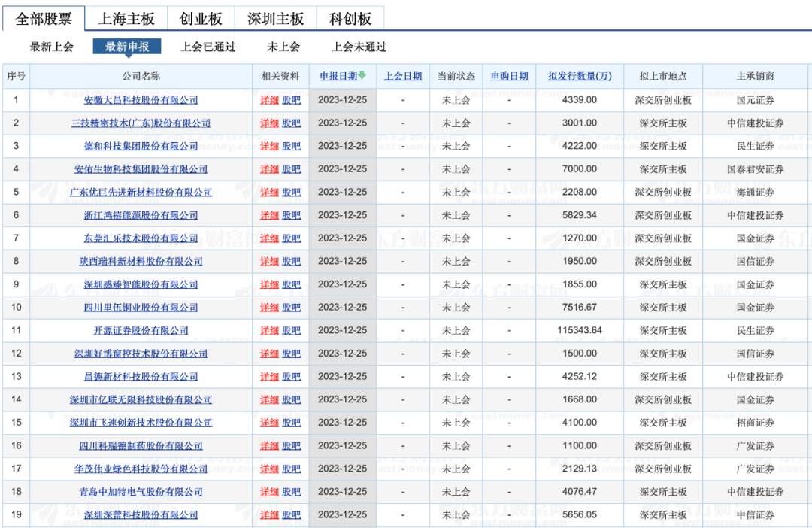Click 详细 for 四川里伍铜业

click(x=269, y=308)
